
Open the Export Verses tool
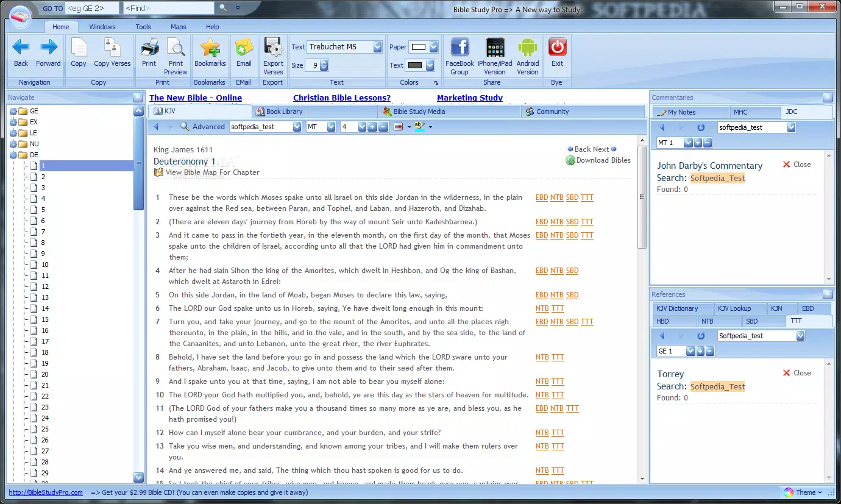pyautogui.click(x=273, y=57)
